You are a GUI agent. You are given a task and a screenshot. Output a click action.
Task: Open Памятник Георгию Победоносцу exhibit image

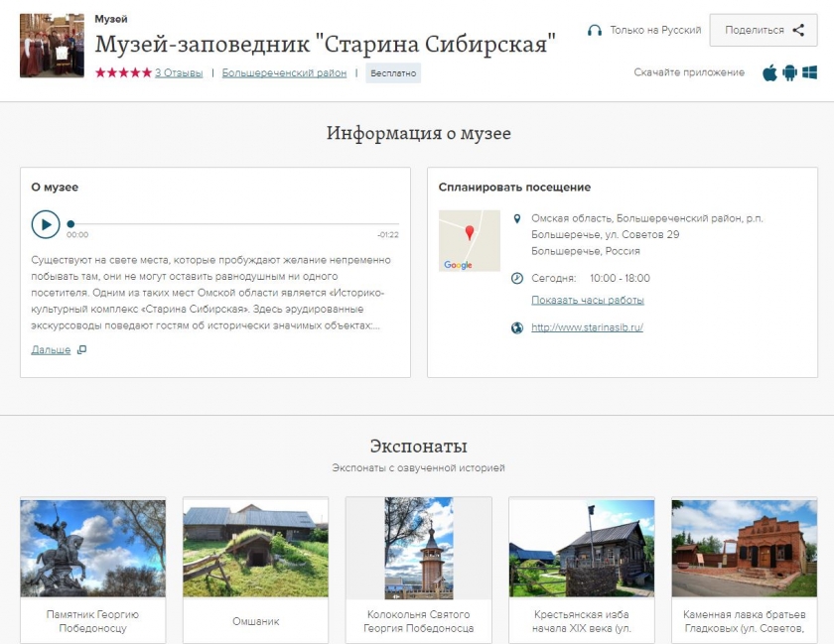(93, 548)
